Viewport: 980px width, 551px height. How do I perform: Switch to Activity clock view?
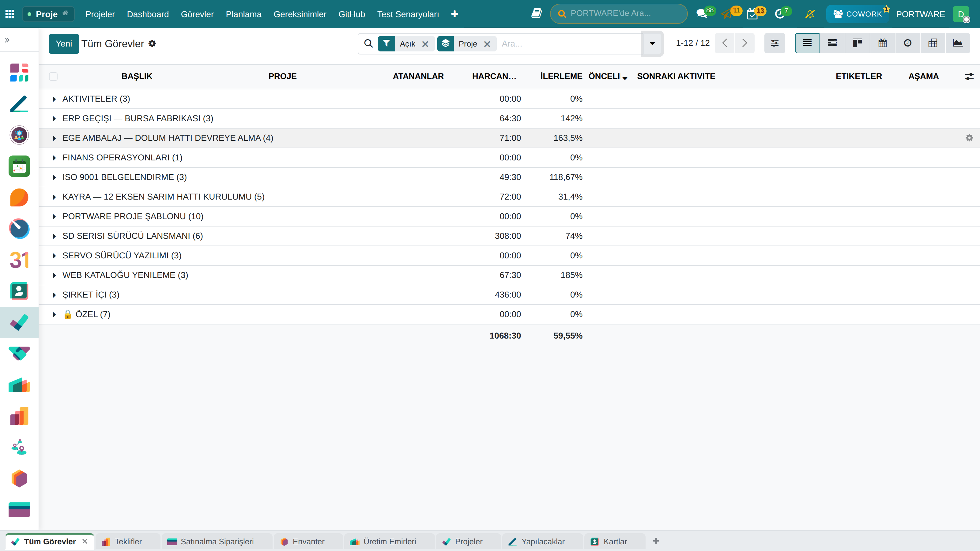coord(907,43)
